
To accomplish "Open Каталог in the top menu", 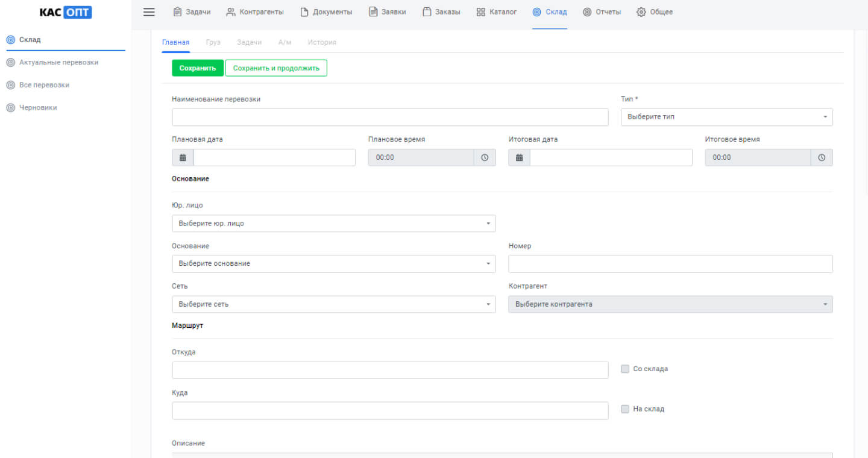I will 503,12.
